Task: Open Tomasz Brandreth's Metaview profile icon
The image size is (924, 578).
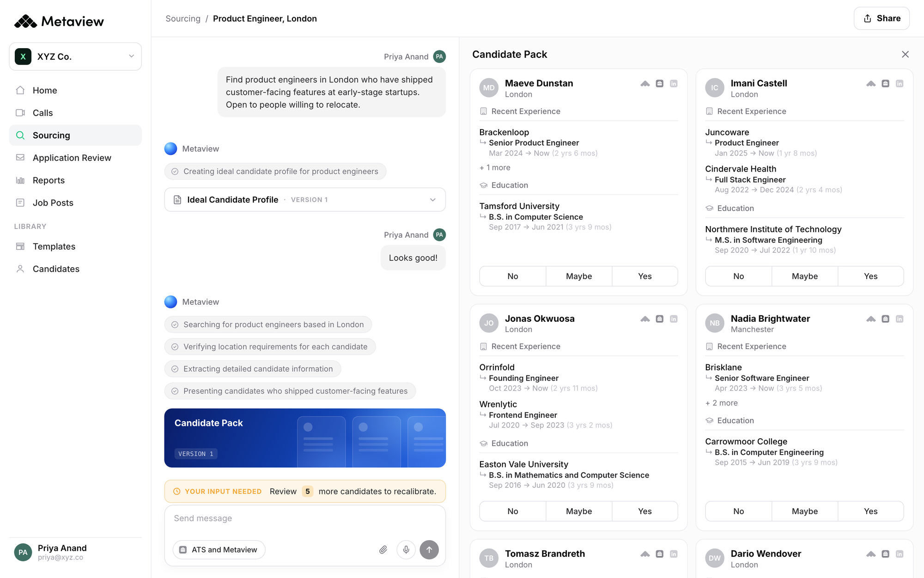Action: [x=645, y=554]
